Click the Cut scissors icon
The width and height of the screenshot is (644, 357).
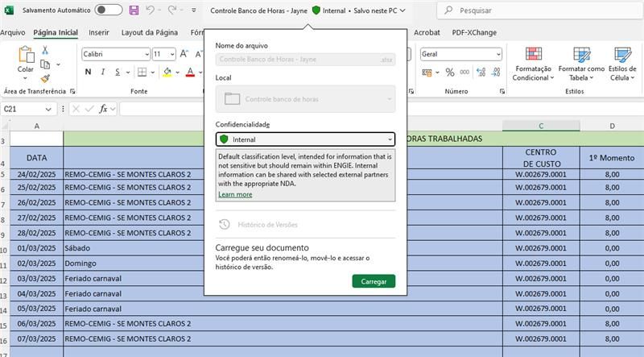coord(45,50)
